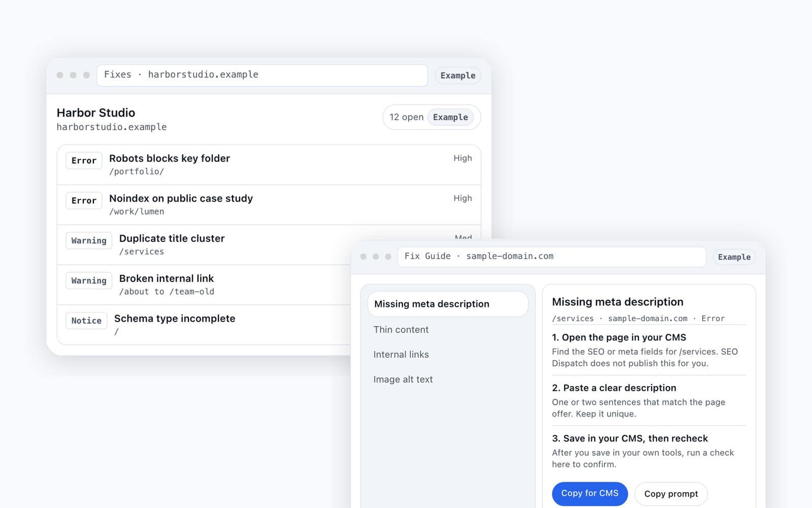The image size is (812, 508).
Task: Click Notice tag on Schema type row
Action: coord(86,321)
